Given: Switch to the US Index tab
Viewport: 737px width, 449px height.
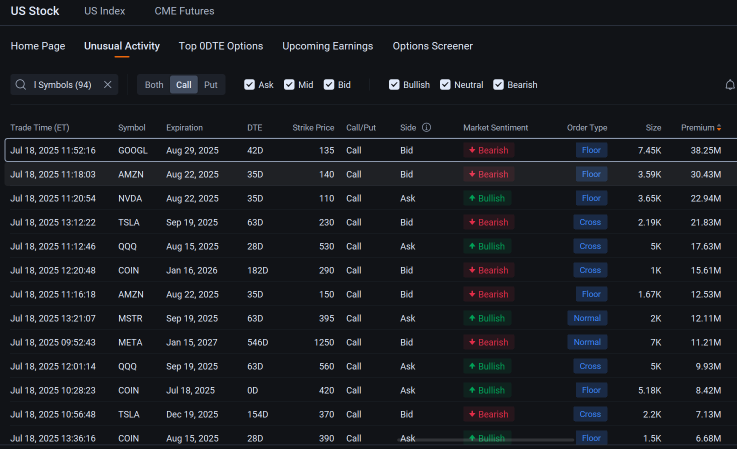Looking at the screenshot, I should coord(105,11).
